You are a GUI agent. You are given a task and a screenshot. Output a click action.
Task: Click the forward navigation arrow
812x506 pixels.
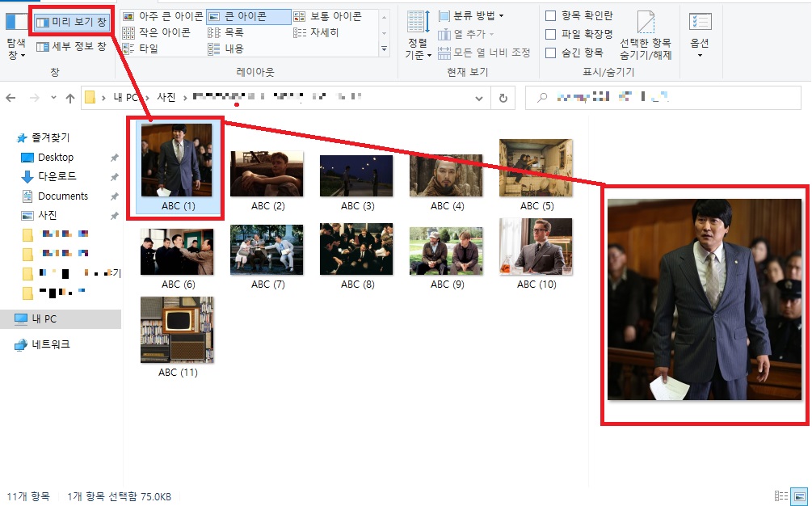tap(34, 98)
